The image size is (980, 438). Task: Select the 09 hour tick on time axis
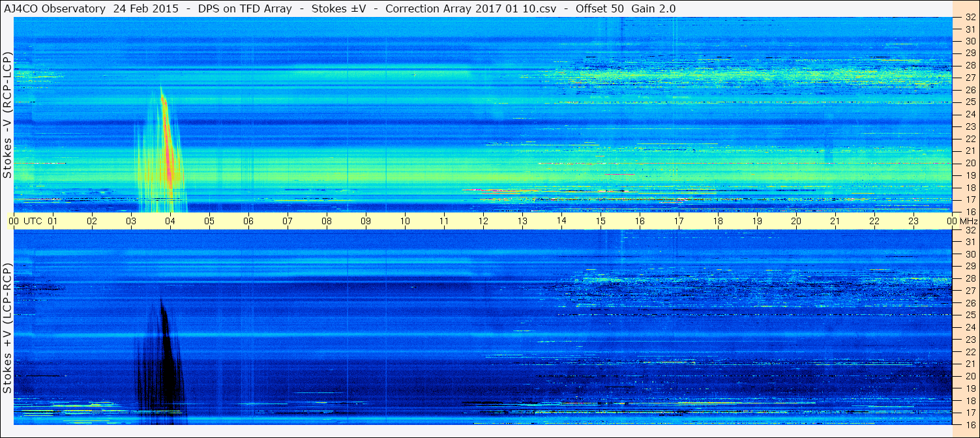pos(366,221)
